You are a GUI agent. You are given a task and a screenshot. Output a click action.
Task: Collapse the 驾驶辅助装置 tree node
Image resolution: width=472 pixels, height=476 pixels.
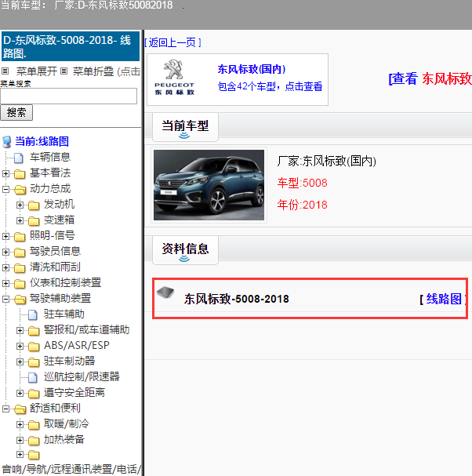[x=5, y=299]
